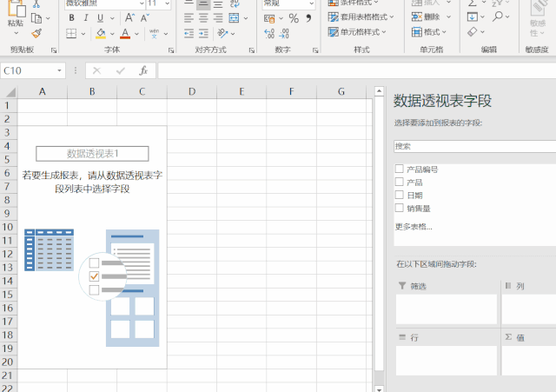Check the 日期 field checkbox
Viewport: 556px width, 392px height.
point(400,195)
